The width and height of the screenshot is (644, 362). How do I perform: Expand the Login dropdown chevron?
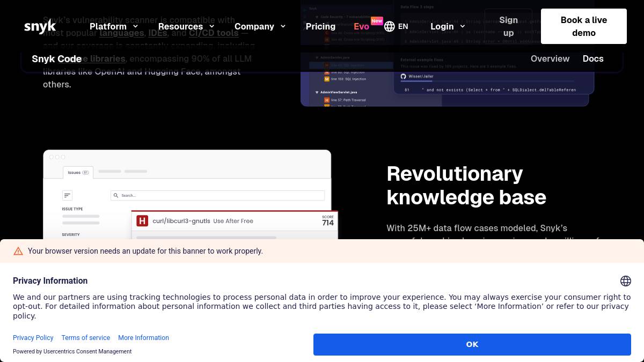(462, 26)
